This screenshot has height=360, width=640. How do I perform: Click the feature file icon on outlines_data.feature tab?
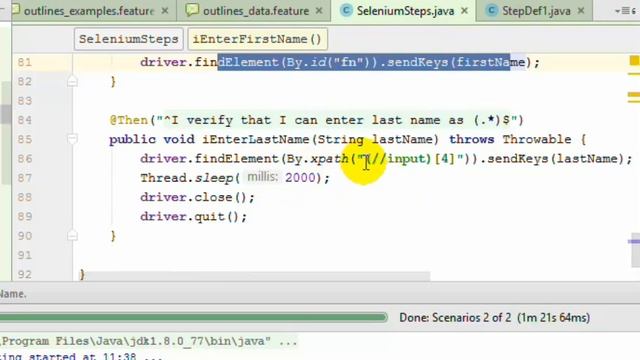[x=192, y=10]
